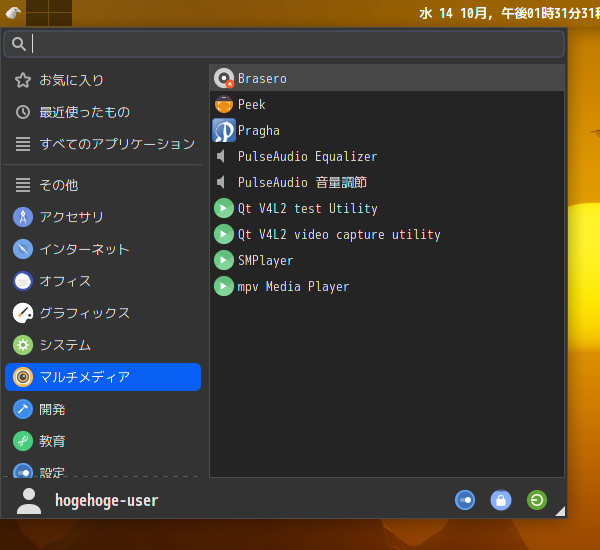Open PulseAudio 音量調節 entry

pyautogui.click(x=387, y=182)
